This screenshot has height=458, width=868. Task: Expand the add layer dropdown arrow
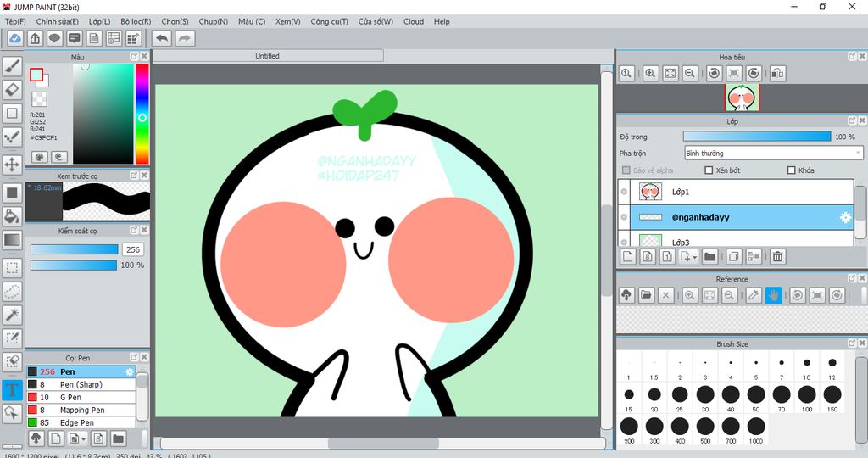pyautogui.click(x=695, y=256)
